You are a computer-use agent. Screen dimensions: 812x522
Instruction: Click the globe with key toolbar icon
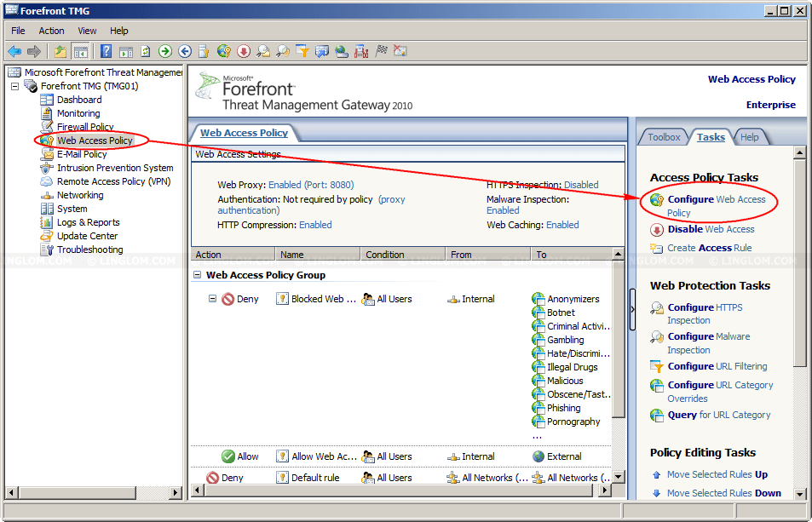click(x=224, y=51)
